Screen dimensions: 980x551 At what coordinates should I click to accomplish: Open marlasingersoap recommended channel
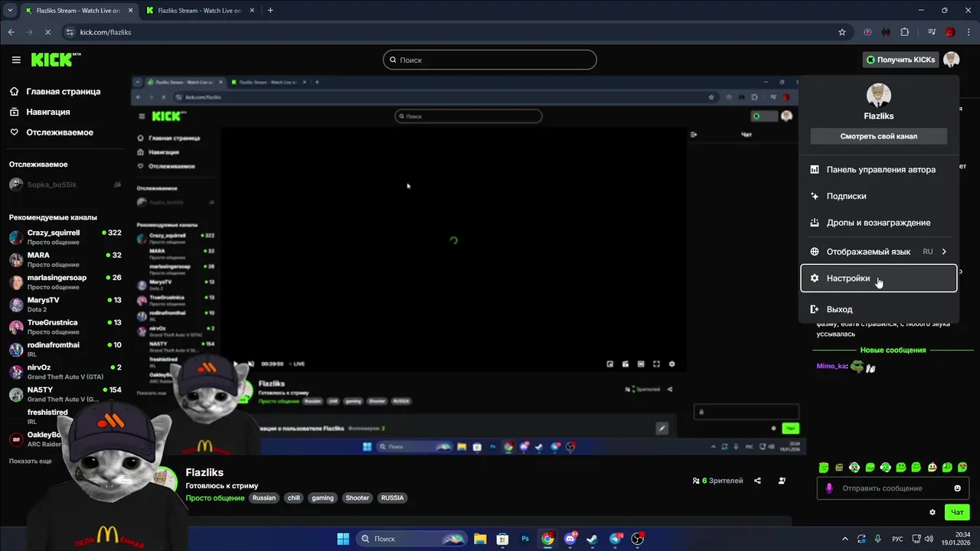[x=65, y=282]
